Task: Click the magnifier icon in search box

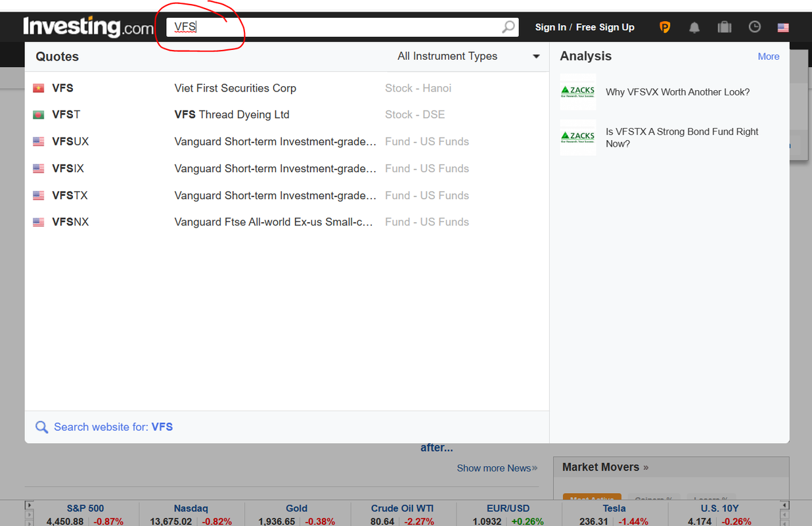Action: [508, 27]
